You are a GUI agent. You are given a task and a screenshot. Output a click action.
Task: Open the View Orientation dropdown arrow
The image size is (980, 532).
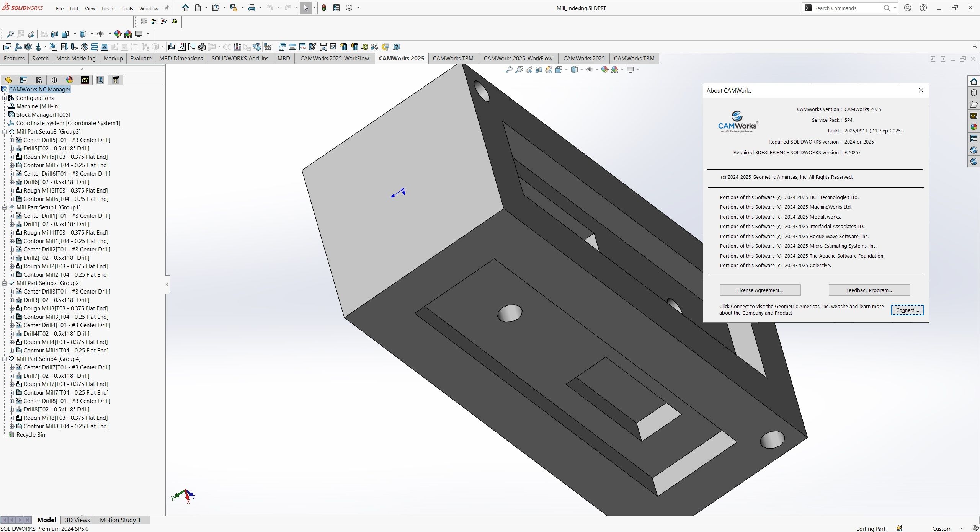tap(566, 70)
